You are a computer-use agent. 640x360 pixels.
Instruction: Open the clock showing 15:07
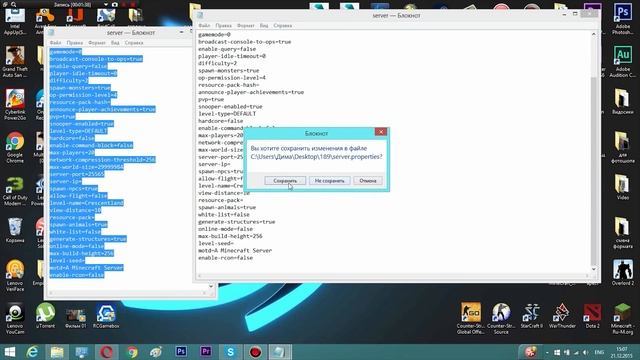pos(622,352)
